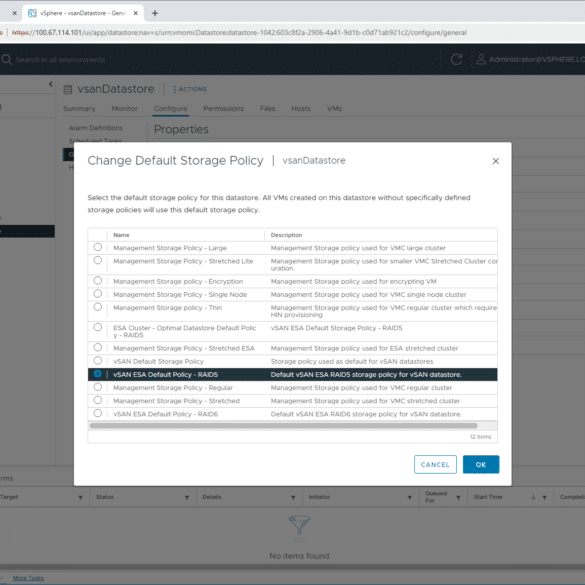Click the Description column header in policy table
Image resolution: width=585 pixels, height=585 pixels.
287,235
